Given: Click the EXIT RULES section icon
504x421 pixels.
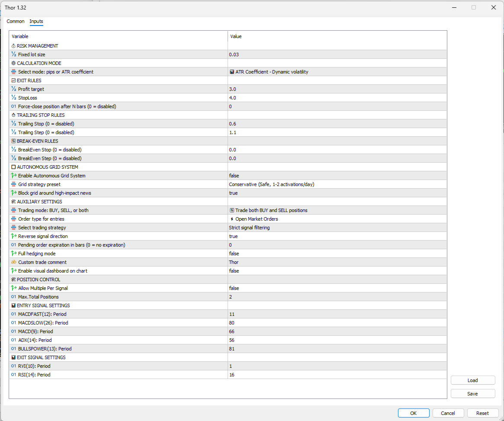Looking at the screenshot, I should click(13, 80).
